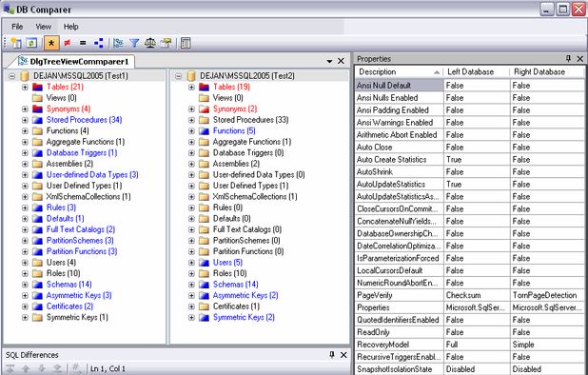588x375 pixels.
Task: Expand Tables (19) in Test2 tree
Action: pyautogui.click(x=191, y=87)
